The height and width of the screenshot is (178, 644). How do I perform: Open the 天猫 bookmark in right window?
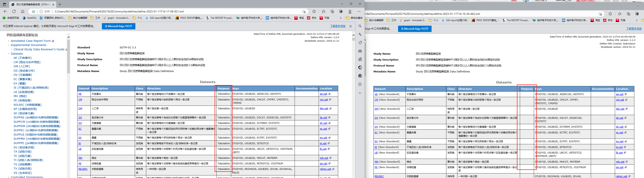click(621, 20)
